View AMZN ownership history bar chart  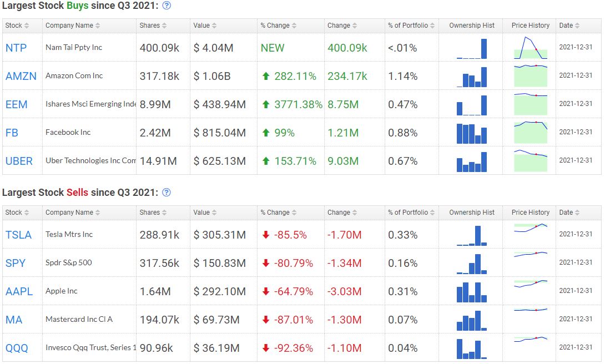pos(471,77)
